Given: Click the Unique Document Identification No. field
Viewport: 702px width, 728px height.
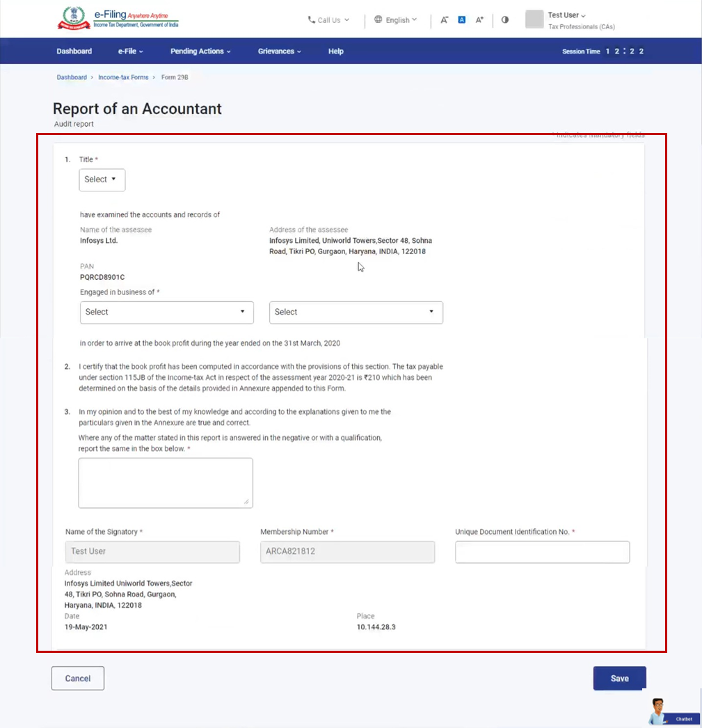Looking at the screenshot, I should click(542, 551).
